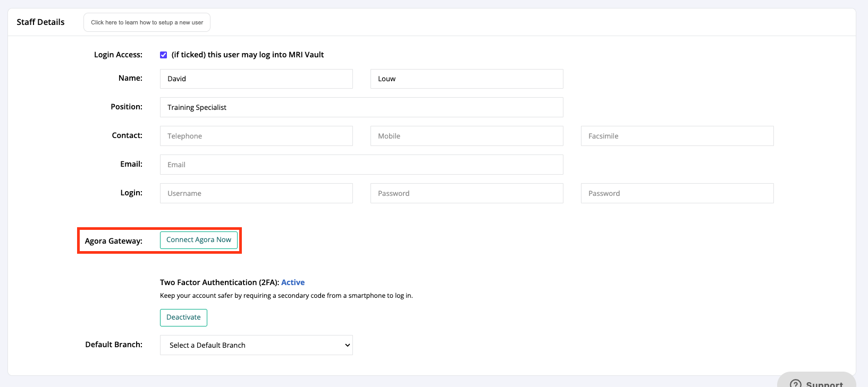
Task: Click the Connect Agora Now button
Action: click(x=199, y=240)
